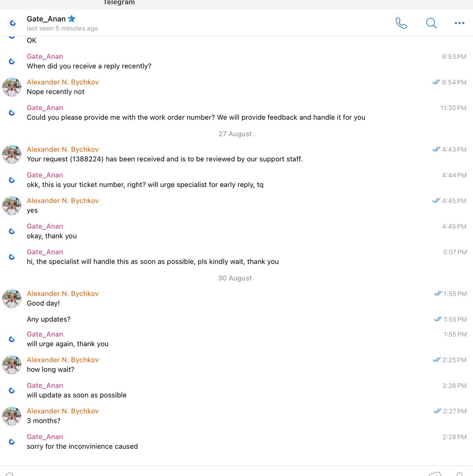
Task: Click the read double-check beside 6:54 PM
Action: [436, 82]
